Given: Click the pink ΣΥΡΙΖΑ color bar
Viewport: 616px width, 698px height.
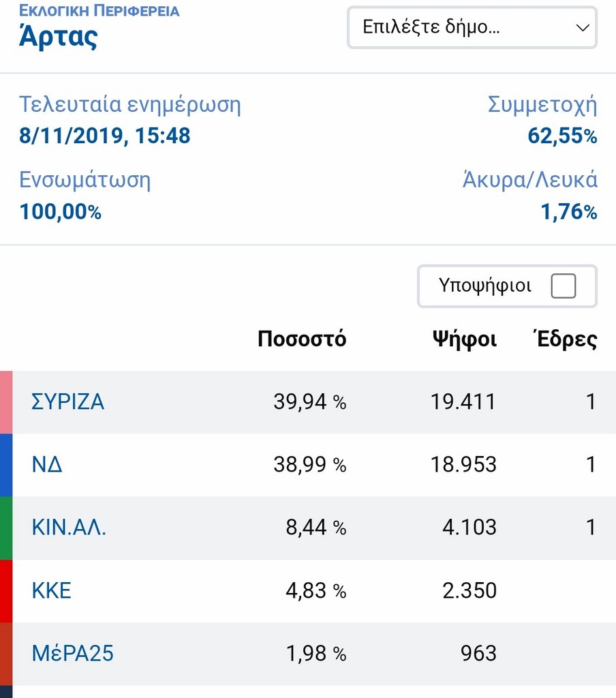Looking at the screenshot, I should click(x=6, y=402).
